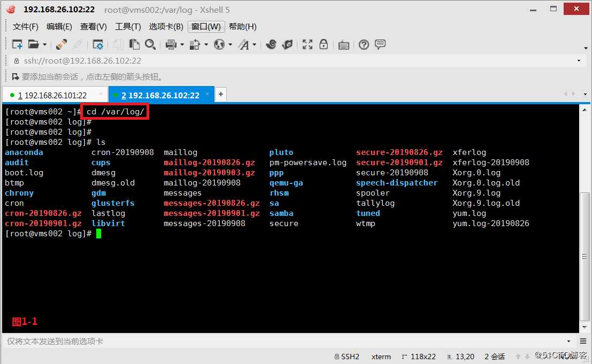Screen dimensions: 592x364
Task: Click the tab scroll right arrow
Action: [574, 94]
